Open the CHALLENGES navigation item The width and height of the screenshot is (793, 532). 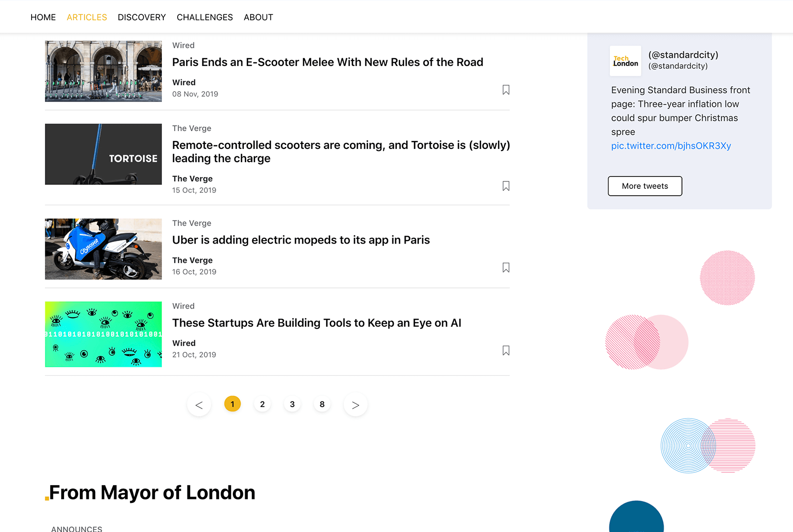205,17
